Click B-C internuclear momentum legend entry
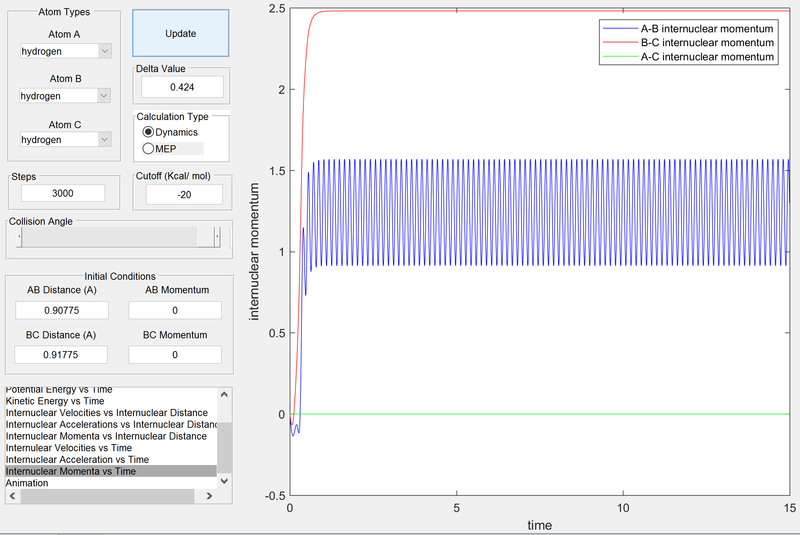 point(688,42)
